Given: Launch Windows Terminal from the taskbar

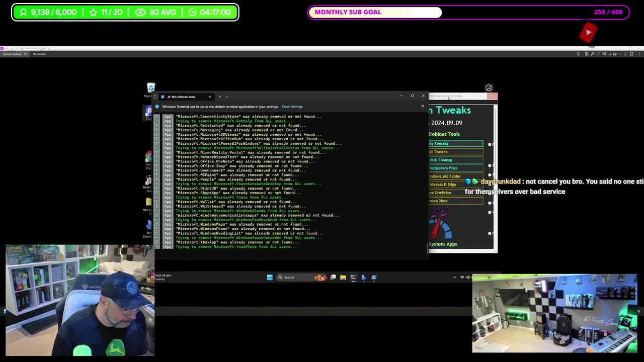Looking at the screenshot, I should [353, 277].
